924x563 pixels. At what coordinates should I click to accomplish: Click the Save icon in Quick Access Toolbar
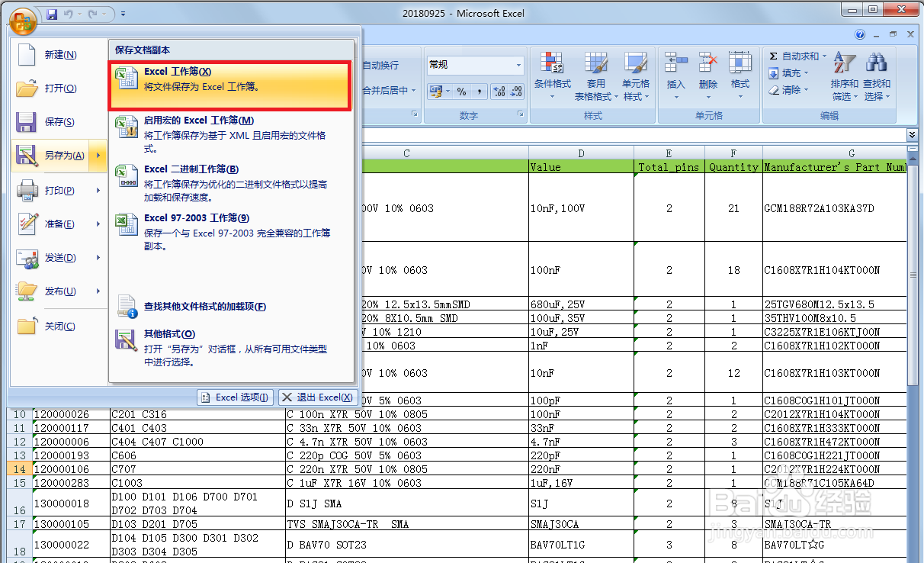click(51, 13)
